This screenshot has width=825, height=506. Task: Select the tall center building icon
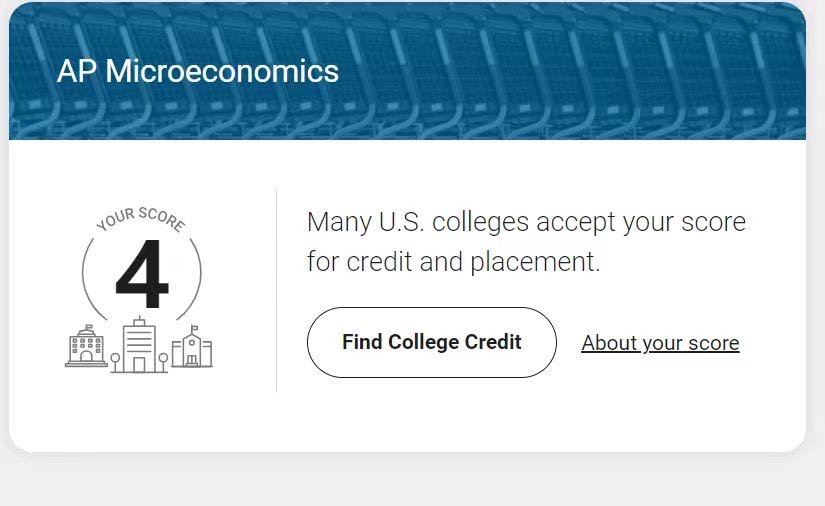click(139, 345)
